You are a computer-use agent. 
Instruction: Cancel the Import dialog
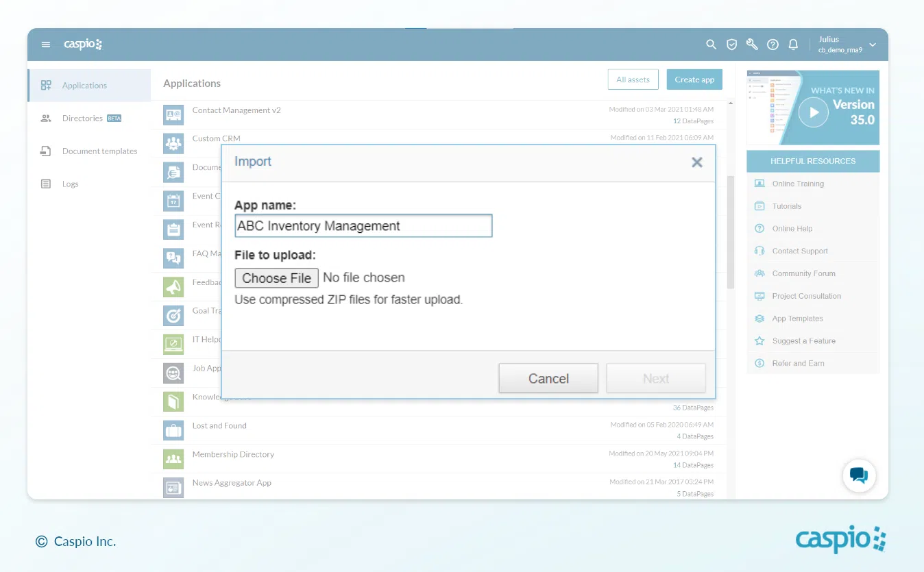pyautogui.click(x=548, y=378)
